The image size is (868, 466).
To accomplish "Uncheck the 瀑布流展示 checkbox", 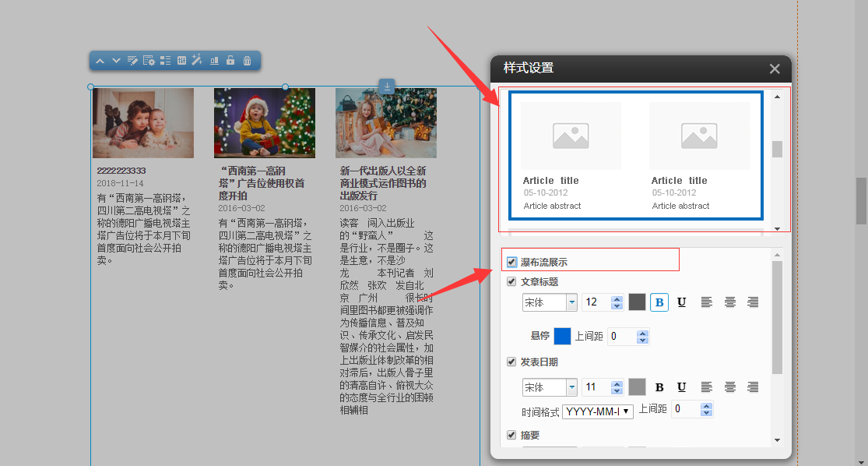I will pos(511,262).
